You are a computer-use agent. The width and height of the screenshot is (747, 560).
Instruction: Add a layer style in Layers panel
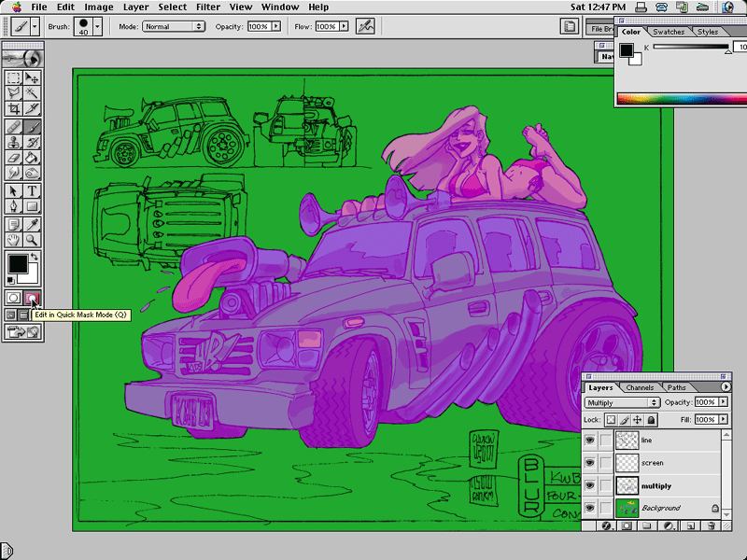pos(606,525)
